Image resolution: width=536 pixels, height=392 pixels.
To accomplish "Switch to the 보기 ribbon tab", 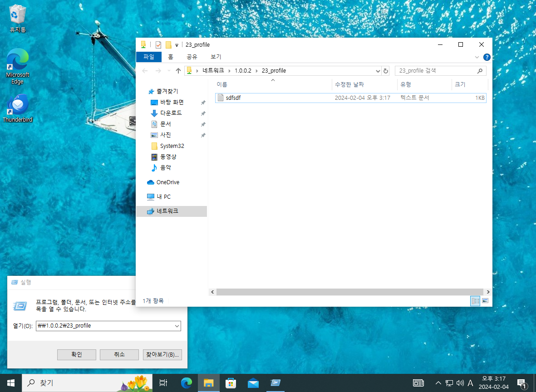I will [x=216, y=57].
